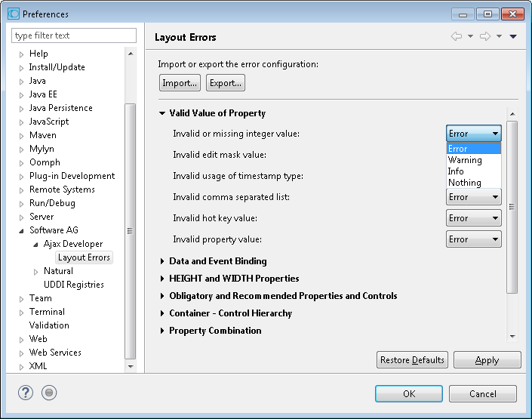Click Restore Defaults button
This screenshot has width=532, height=419.
pyautogui.click(x=412, y=360)
